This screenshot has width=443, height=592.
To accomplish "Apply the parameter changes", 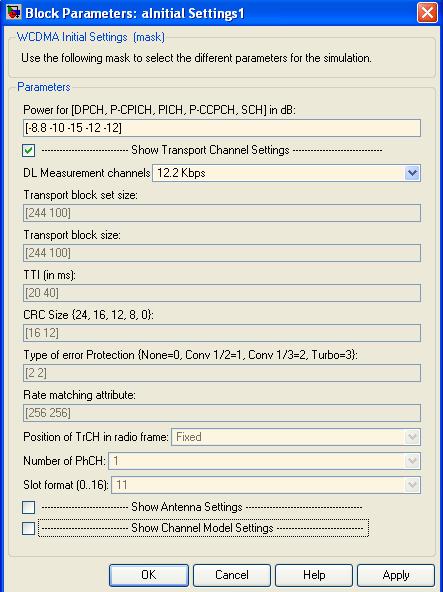I will click(396, 575).
